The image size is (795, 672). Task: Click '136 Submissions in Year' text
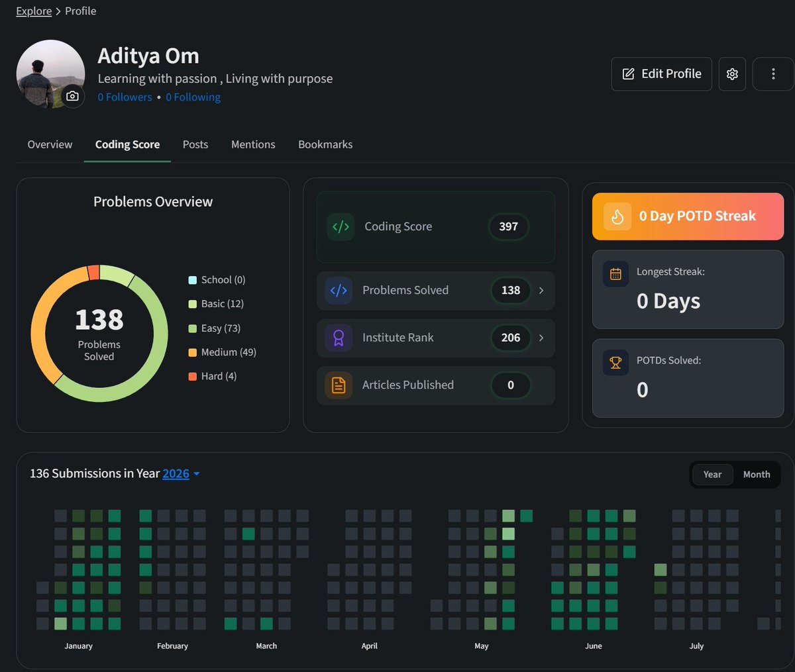pyautogui.click(x=95, y=473)
